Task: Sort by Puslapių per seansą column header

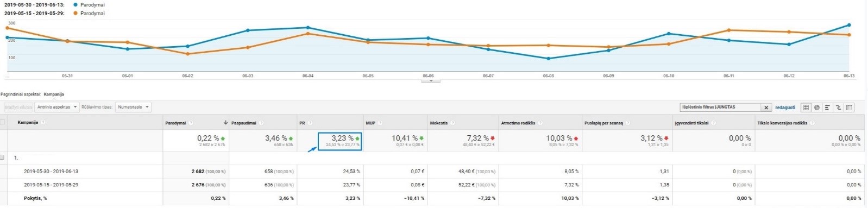Action: point(604,123)
